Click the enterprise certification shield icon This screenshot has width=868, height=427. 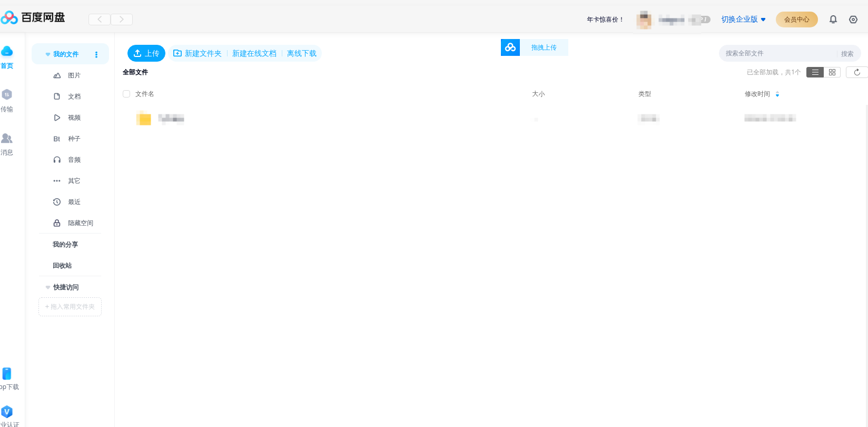click(x=7, y=411)
